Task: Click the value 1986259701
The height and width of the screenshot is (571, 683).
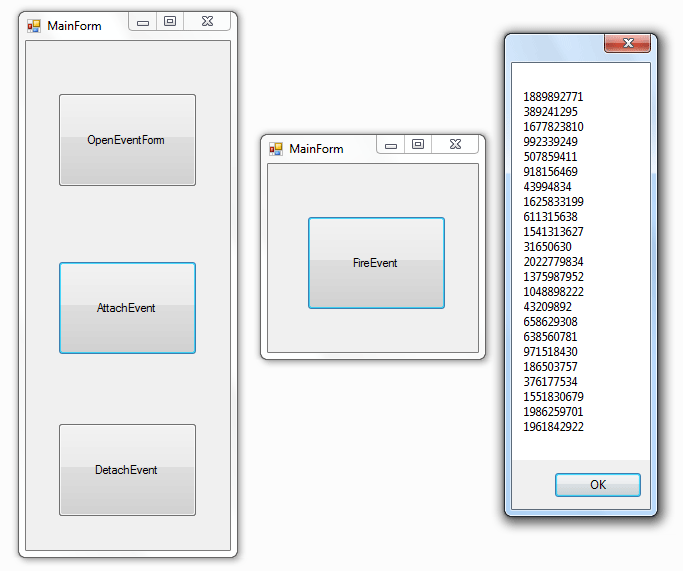Action: pyautogui.click(x=553, y=412)
